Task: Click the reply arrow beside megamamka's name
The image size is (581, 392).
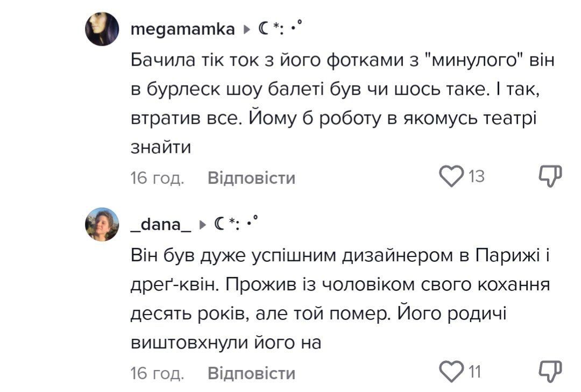Action: pyautogui.click(x=247, y=30)
